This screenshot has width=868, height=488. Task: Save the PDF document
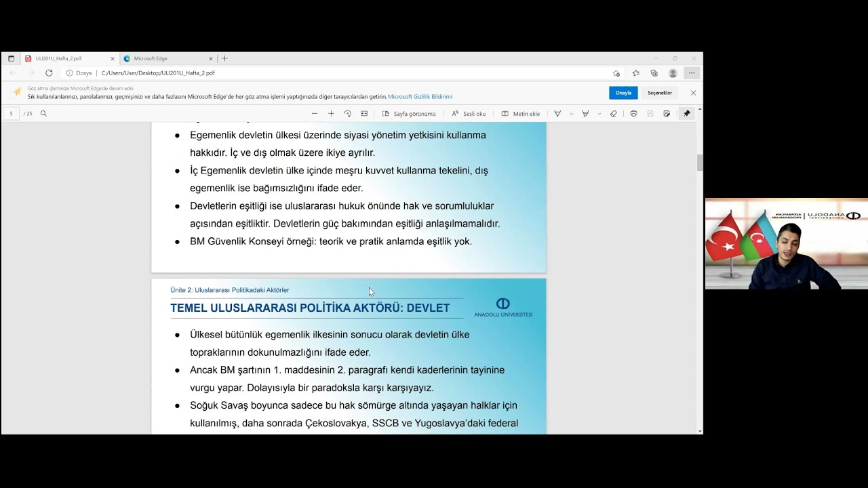point(650,114)
